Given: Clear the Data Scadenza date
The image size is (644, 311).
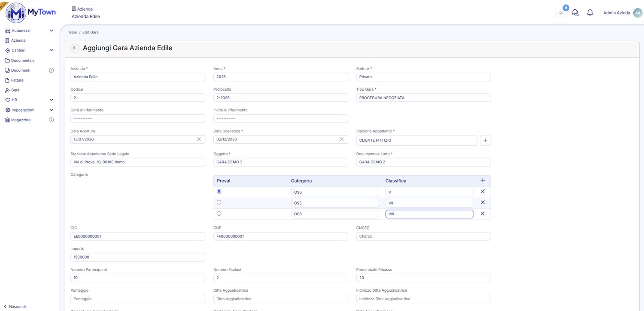Looking at the screenshot, I should (x=342, y=139).
